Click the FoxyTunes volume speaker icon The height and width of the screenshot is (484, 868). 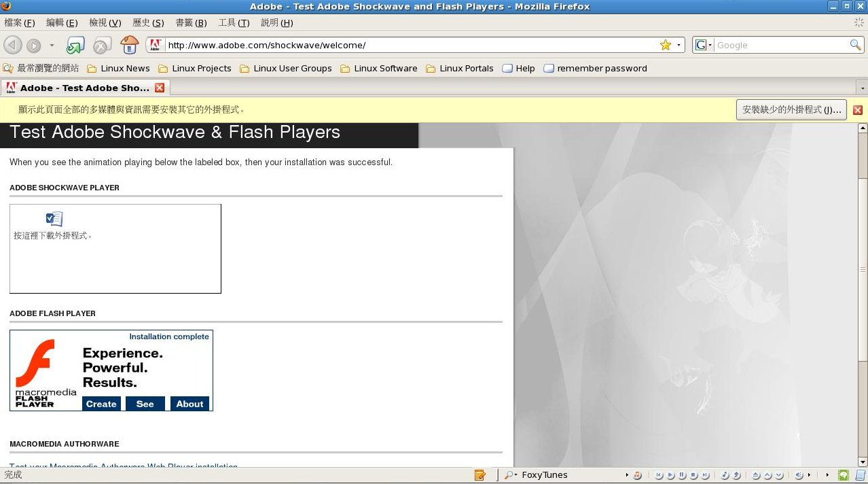799,475
